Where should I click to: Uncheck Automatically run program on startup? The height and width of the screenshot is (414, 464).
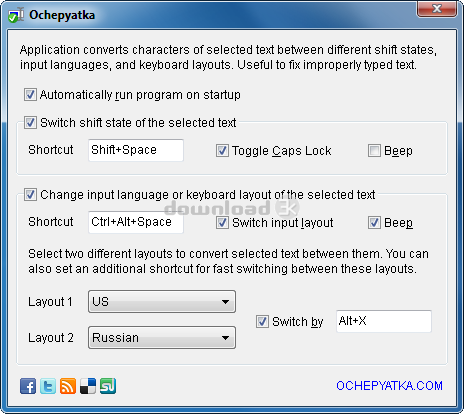(x=30, y=95)
